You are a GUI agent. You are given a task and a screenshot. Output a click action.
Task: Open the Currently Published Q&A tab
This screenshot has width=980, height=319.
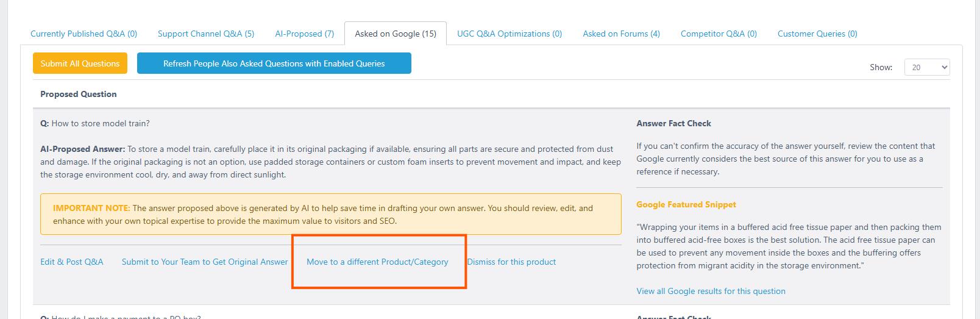[83, 34]
